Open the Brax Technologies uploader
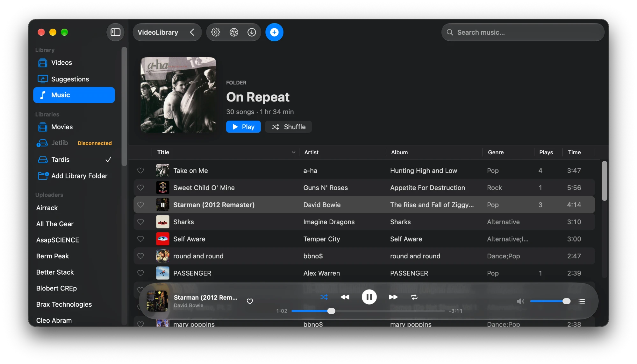The image size is (637, 364). click(64, 304)
